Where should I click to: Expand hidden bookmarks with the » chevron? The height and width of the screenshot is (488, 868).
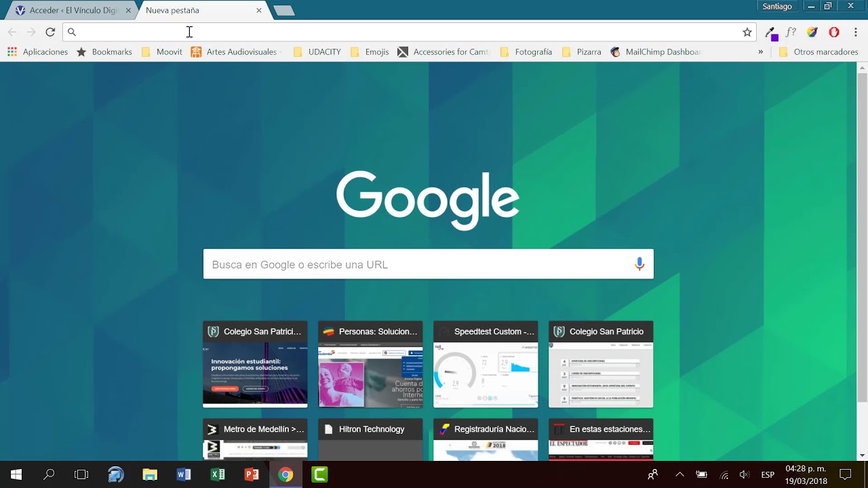pos(760,52)
